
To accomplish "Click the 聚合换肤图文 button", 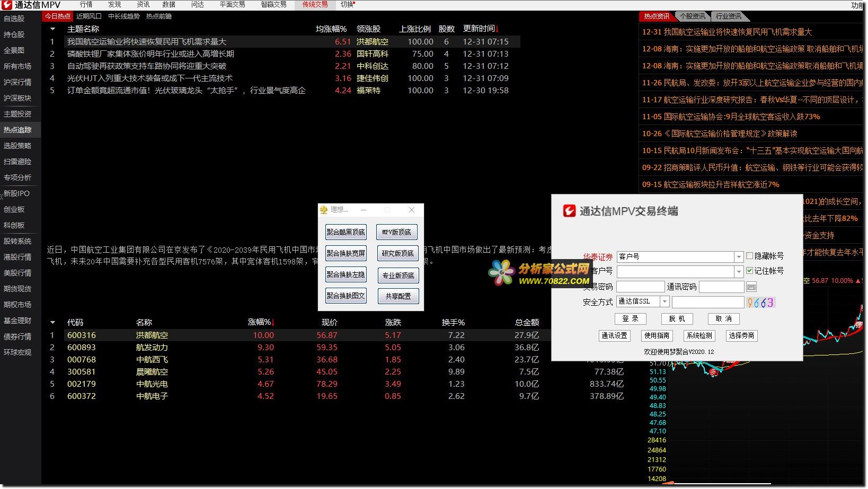I will click(346, 296).
